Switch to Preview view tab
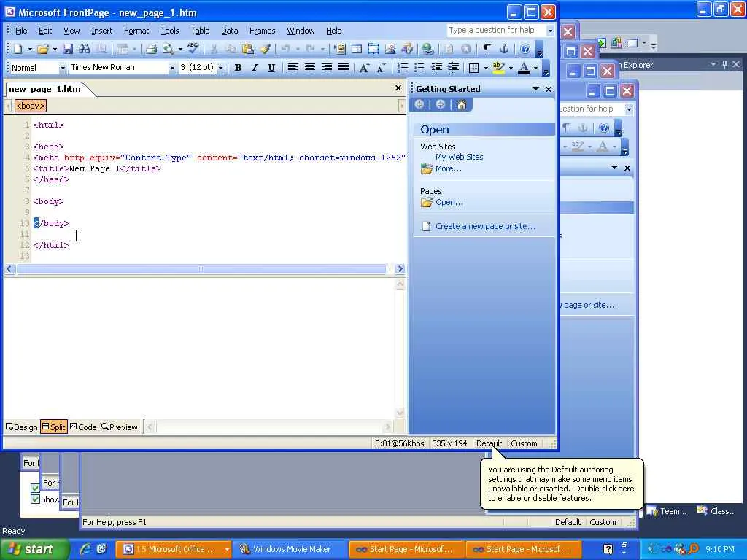 [120, 427]
